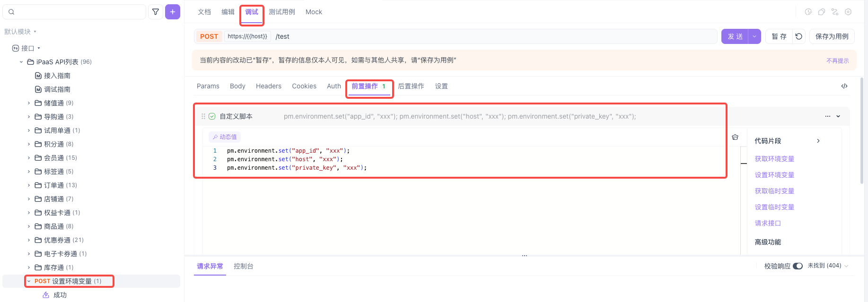Click the 设置环境变量 code snippet link
868x302 pixels.
[774, 175]
